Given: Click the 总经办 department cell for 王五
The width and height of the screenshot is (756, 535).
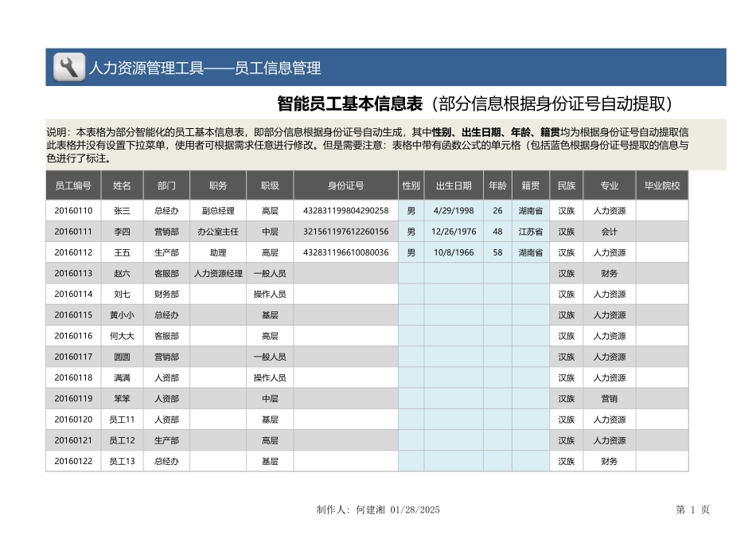Looking at the screenshot, I should 166,252.
